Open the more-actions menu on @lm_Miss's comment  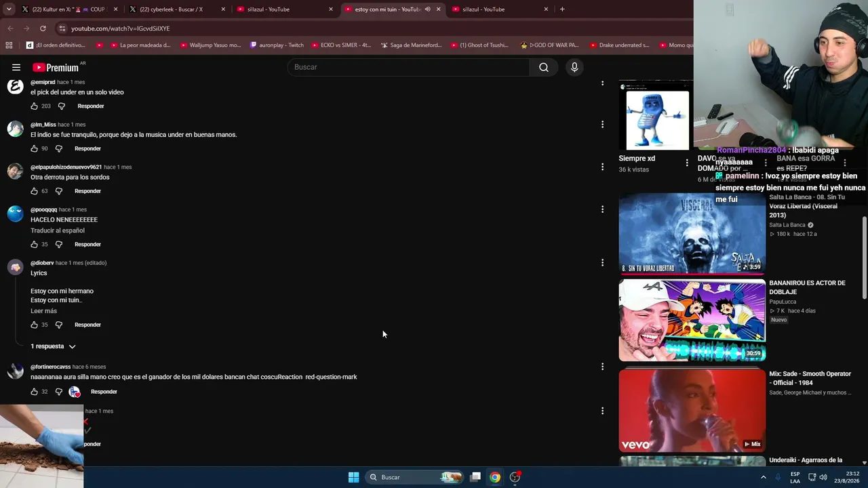click(602, 124)
